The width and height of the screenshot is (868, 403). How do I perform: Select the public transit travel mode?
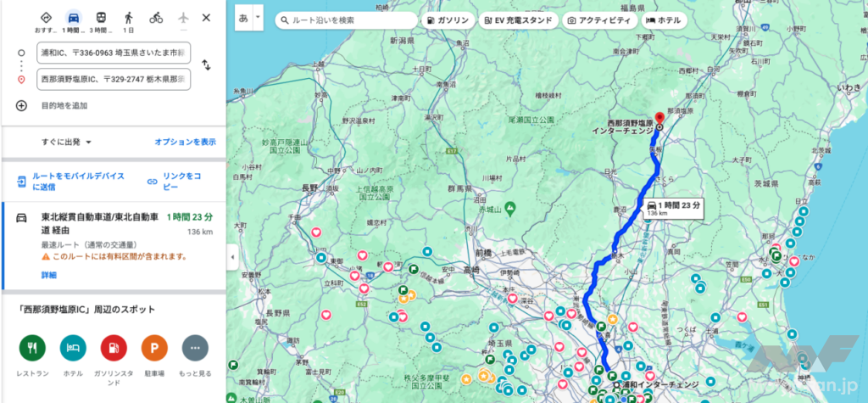pos(101,18)
